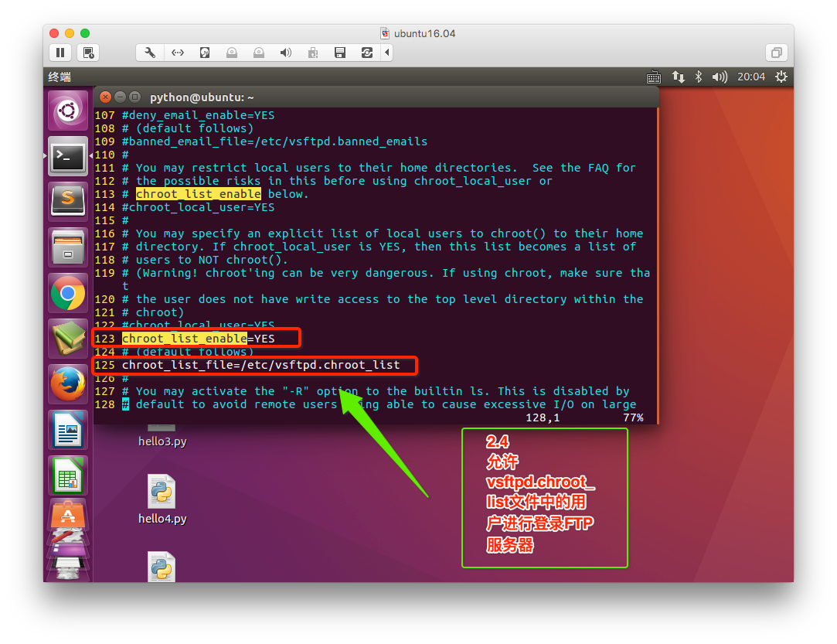Open Ubuntu Dash search button
The image size is (837, 644).
point(68,111)
